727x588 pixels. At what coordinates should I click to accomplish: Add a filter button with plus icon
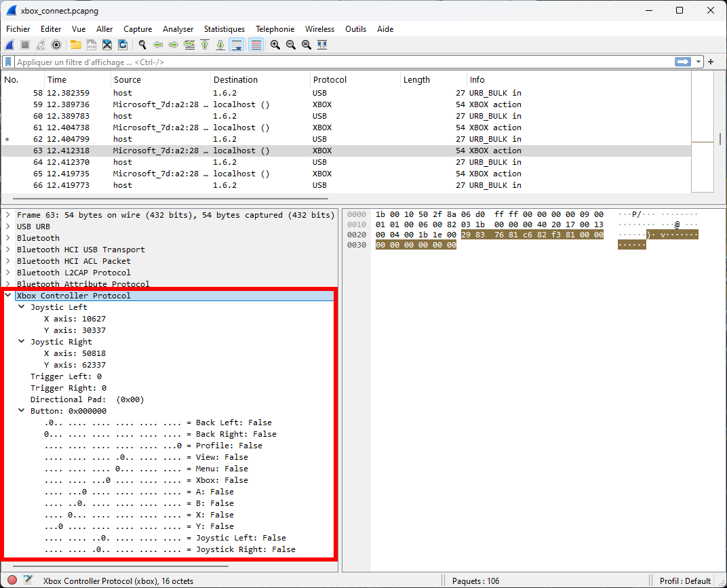point(711,62)
